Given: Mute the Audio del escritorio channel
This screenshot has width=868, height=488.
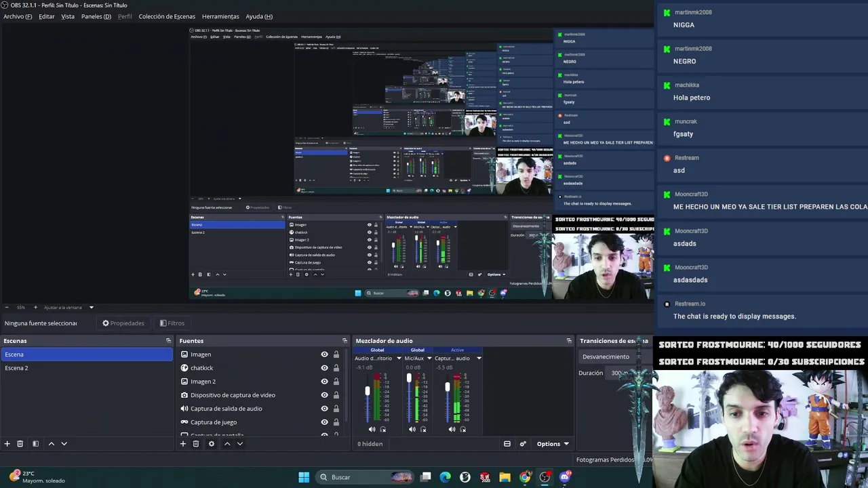Looking at the screenshot, I should point(372,429).
